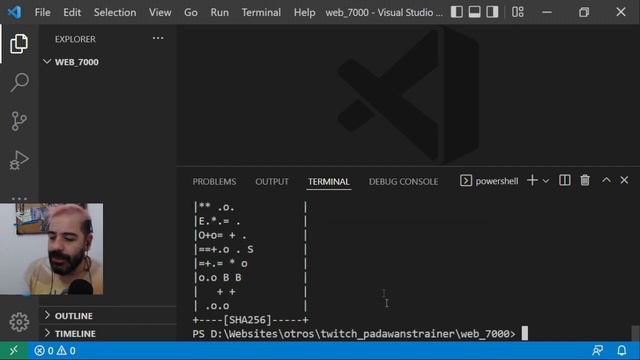
Task: Show additional views ellipsis in activity bar
Action: coord(19,198)
